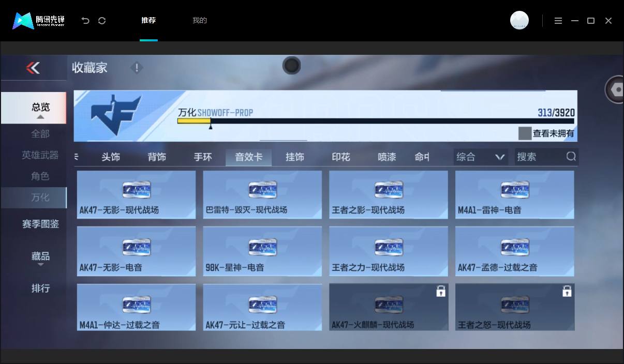The width and height of the screenshot is (624, 364).
Task: Open the hamburger menu icon
Action: [558, 21]
